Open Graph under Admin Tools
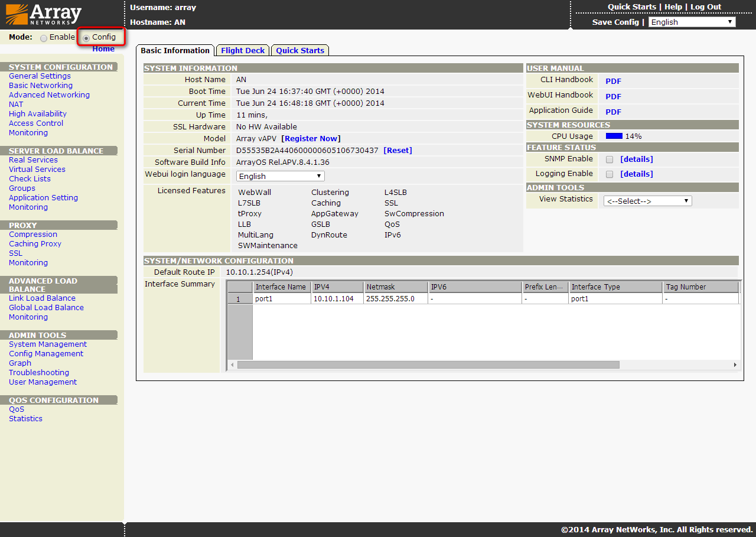Image resolution: width=756 pixels, height=537 pixels. pyautogui.click(x=20, y=363)
